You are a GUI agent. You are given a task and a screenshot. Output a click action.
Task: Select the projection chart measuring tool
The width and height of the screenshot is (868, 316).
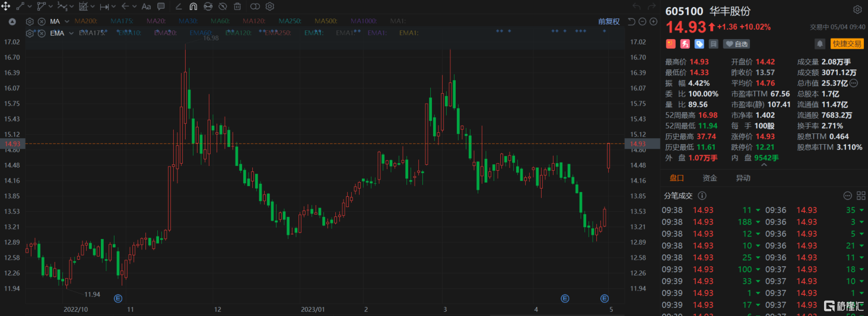84,7
